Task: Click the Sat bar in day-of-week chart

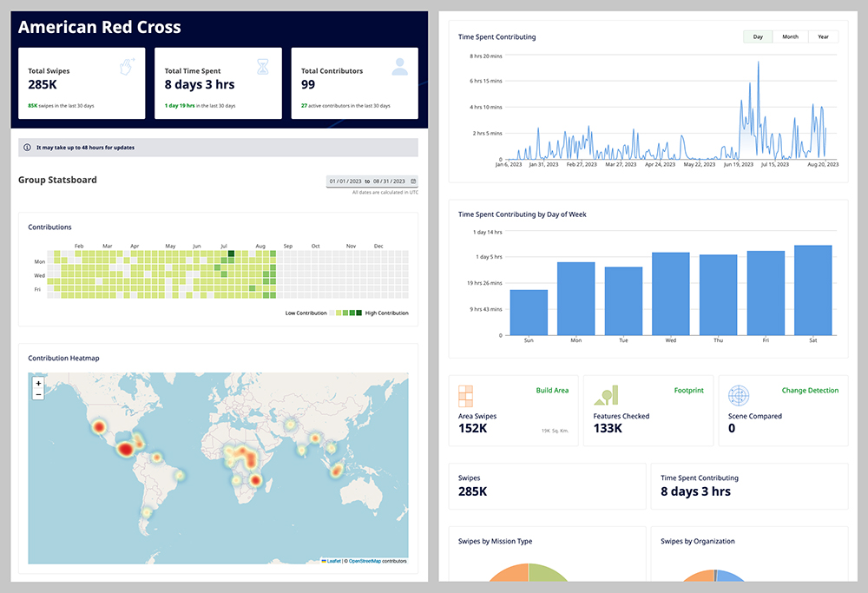Action: [813, 290]
